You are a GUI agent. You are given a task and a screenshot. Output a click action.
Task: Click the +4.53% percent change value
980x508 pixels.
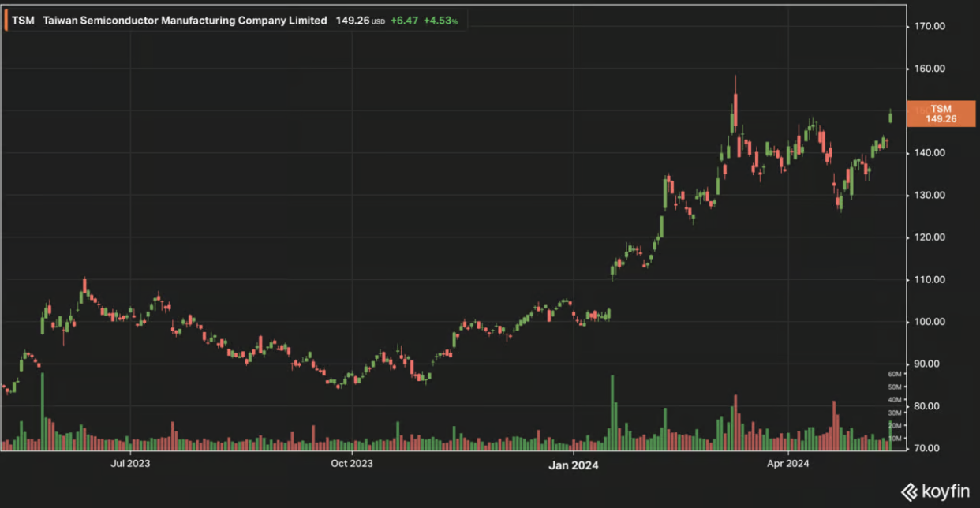440,21
